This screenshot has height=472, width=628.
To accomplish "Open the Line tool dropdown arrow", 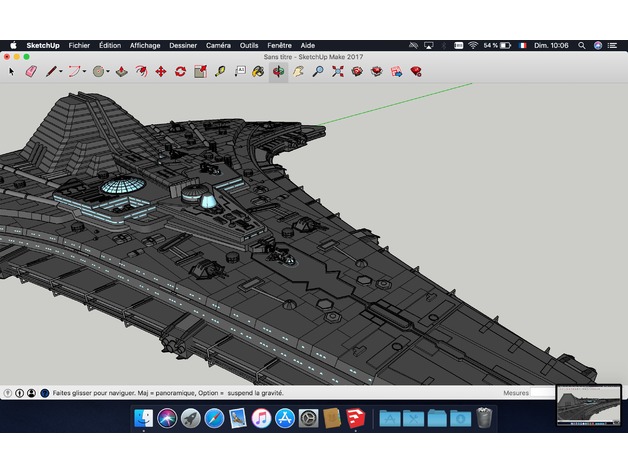I will click(x=61, y=72).
